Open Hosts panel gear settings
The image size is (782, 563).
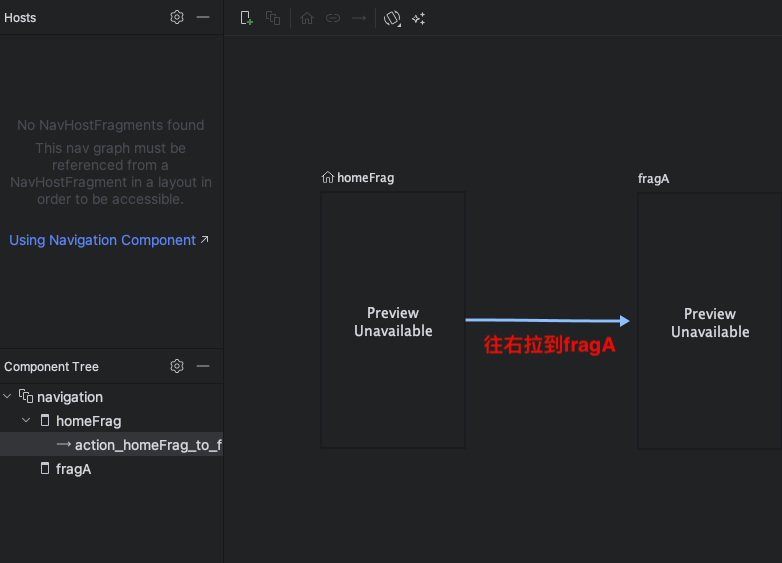point(177,17)
